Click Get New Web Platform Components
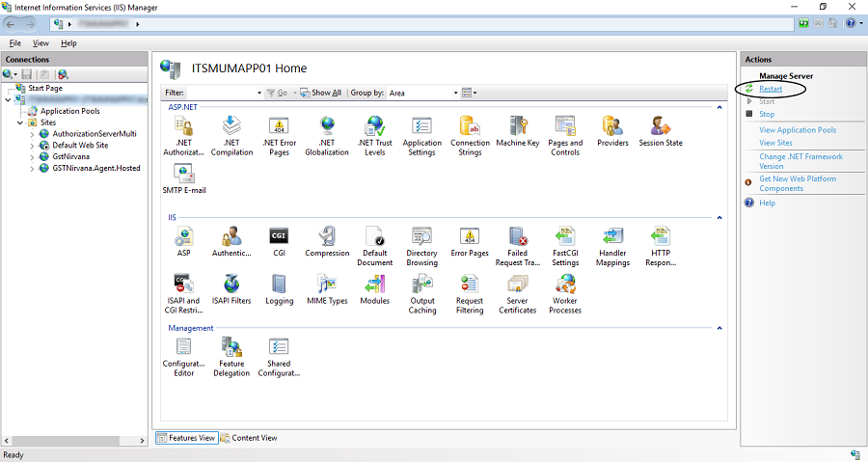This screenshot has height=462, width=868. (x=798, y=183)
